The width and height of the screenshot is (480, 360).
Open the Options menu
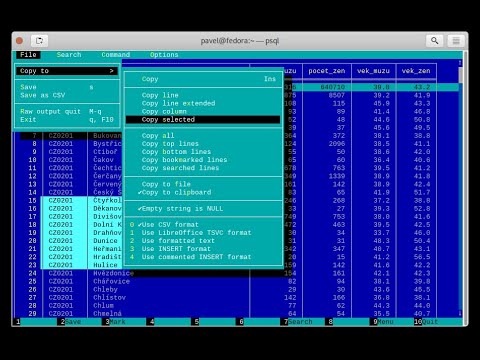click(x=164, y=55)
